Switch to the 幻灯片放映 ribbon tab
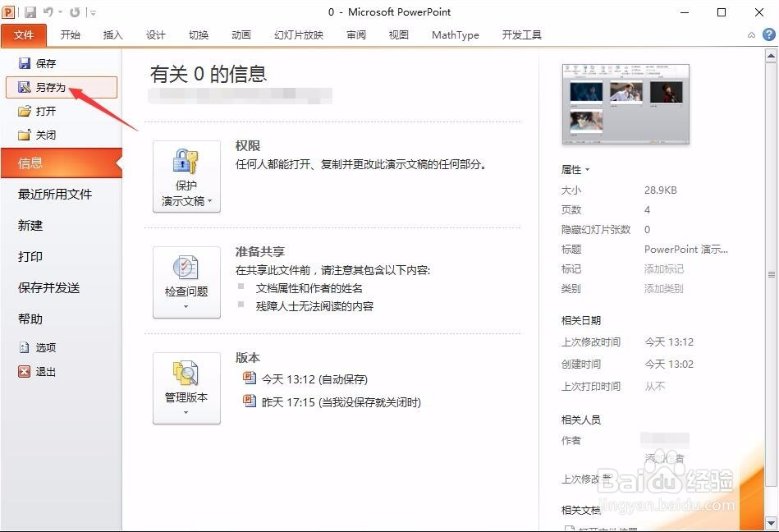 click(x=299, y=34)
